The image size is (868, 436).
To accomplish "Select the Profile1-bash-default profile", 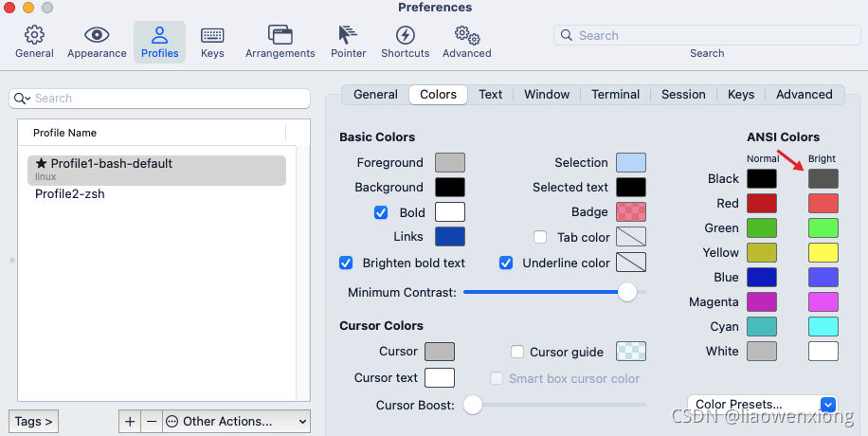I will 156,170.
